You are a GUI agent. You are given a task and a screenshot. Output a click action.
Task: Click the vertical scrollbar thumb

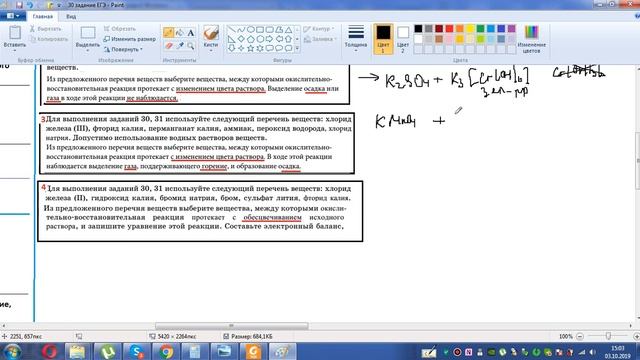click(x=638, y=161)
